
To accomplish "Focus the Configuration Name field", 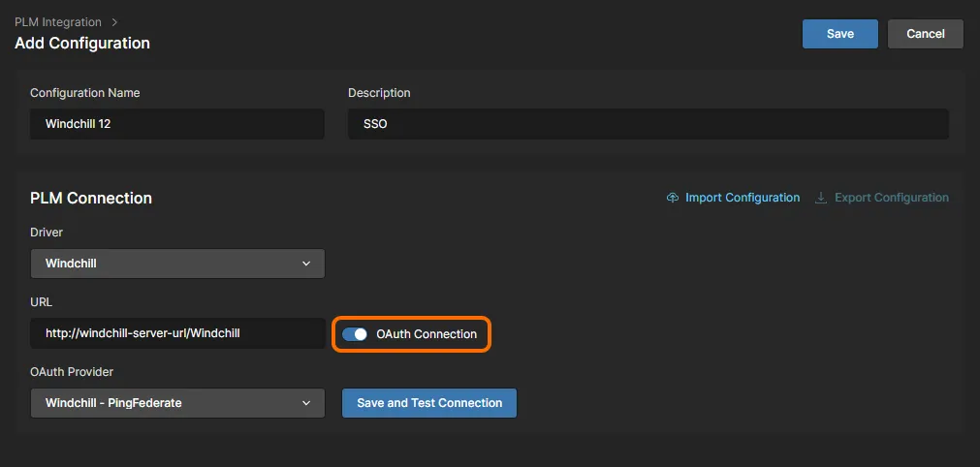I will (x=177, y=124).
